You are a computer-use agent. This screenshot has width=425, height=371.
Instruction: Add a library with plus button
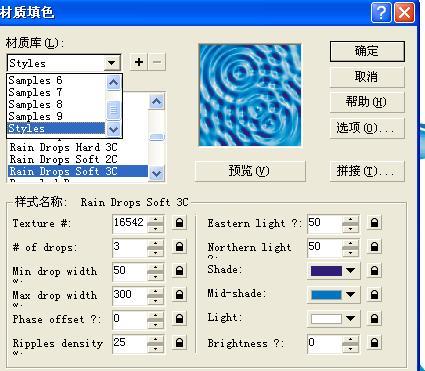(139, 62)
